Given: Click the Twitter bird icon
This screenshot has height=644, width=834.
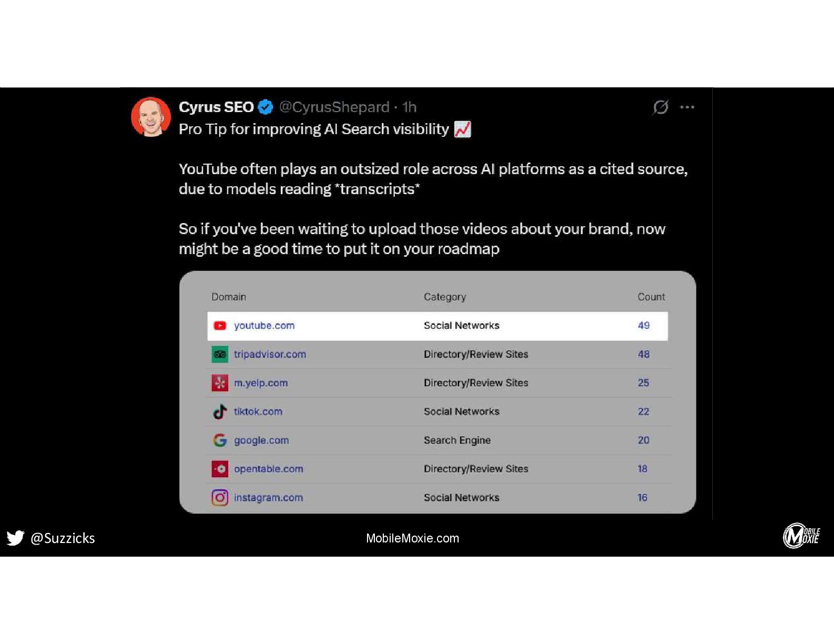Looking at the screenshot, I should tap(16, 538).
